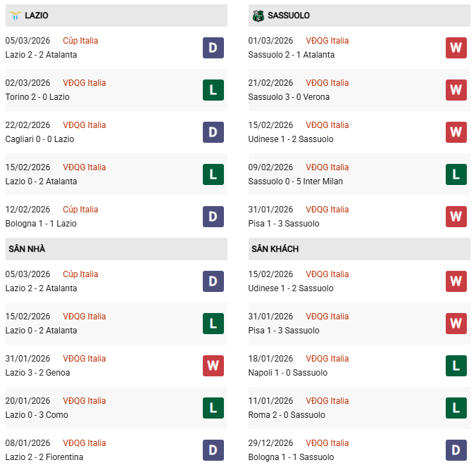Click the D badge for Cagliari 0 - 0 Lazio

click(x=213, y=132)
